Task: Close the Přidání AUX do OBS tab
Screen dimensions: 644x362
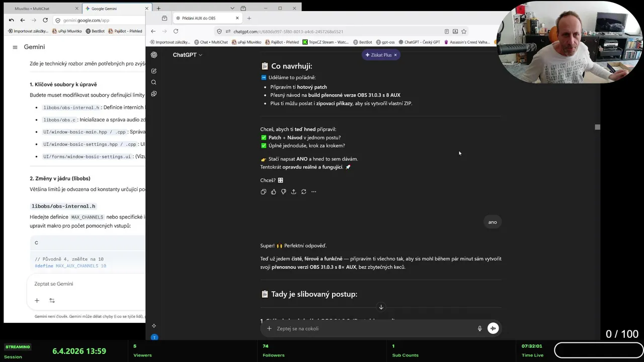Action: (x=237, y=18)
